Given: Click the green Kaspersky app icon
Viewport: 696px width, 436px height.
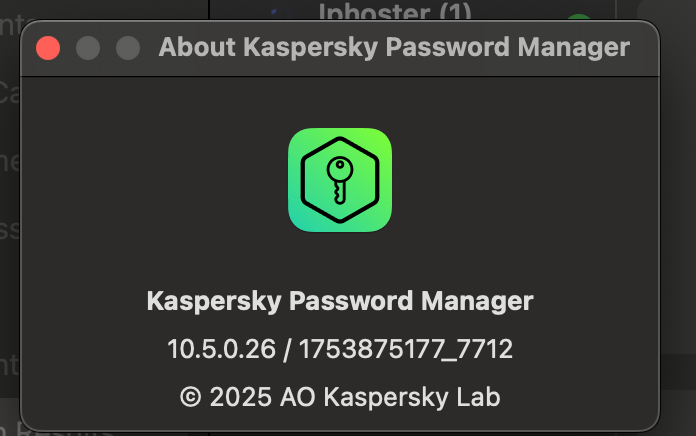Looking at the screenshot, I should click(x=340, y=180).
